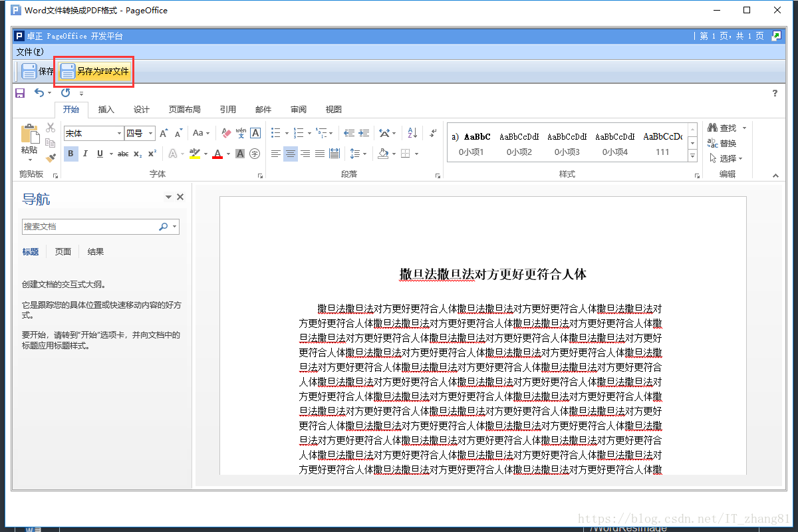This screenshot has width=798, height=532.
Task: Show paragraph marks icon
Action: [x=433, y=133]
